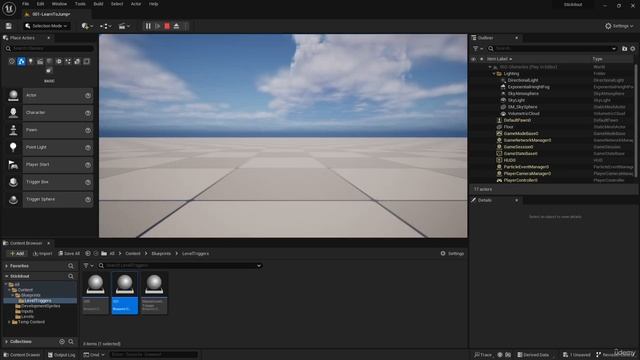Viewport: 640px width, 360px height.
Task: Open the Blueprints toolbar dropdown
Action: [105, 26]
